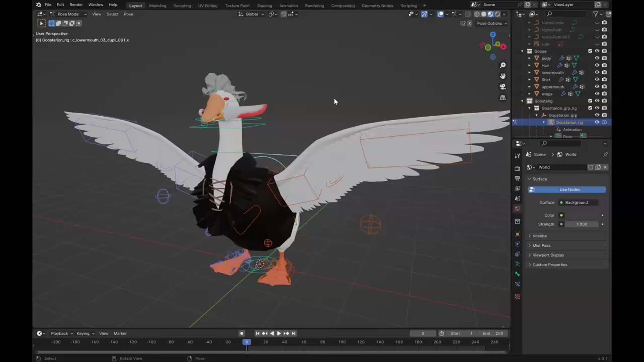The image size is (644, 362).
Task: Toggle camera view gizmo icon
Action: (x=502, y=87)
